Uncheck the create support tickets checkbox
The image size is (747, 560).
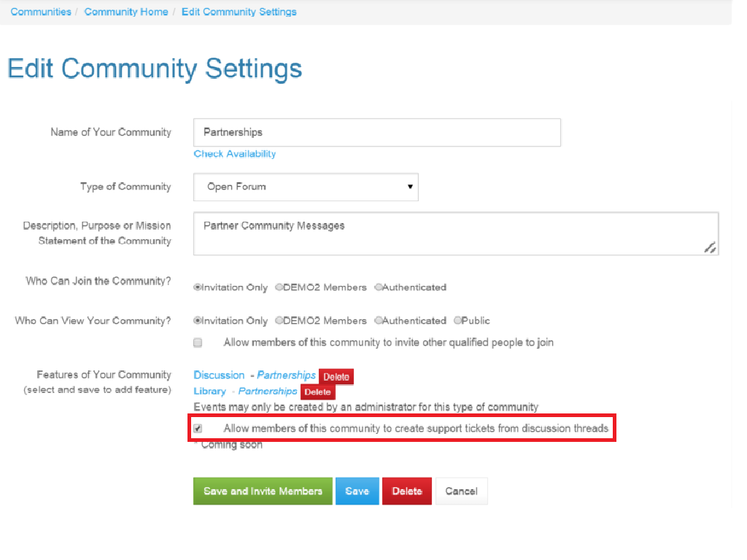198,429
